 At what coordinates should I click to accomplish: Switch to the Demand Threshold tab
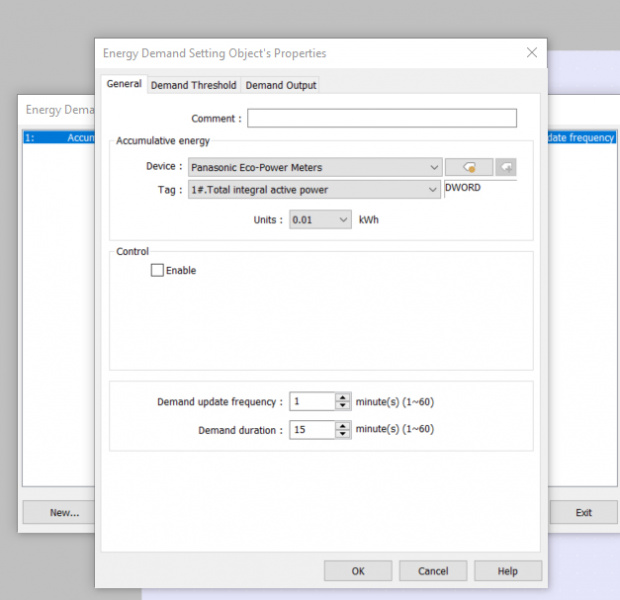[193, 86]
